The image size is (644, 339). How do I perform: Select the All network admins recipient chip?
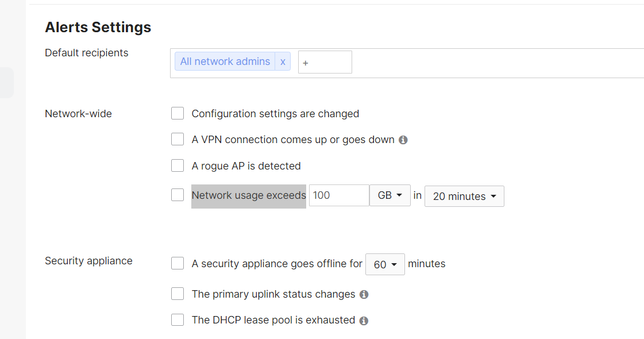click(225, 61)
